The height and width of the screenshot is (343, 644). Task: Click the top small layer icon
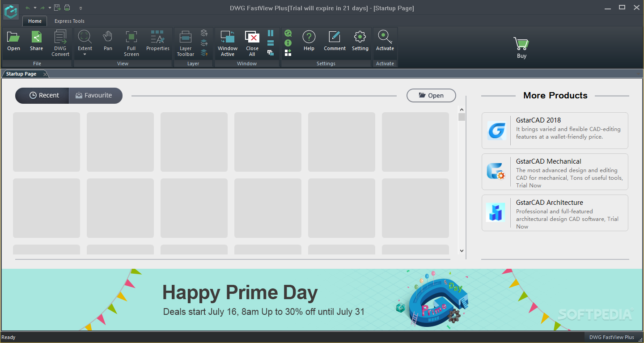click(204, 33)
